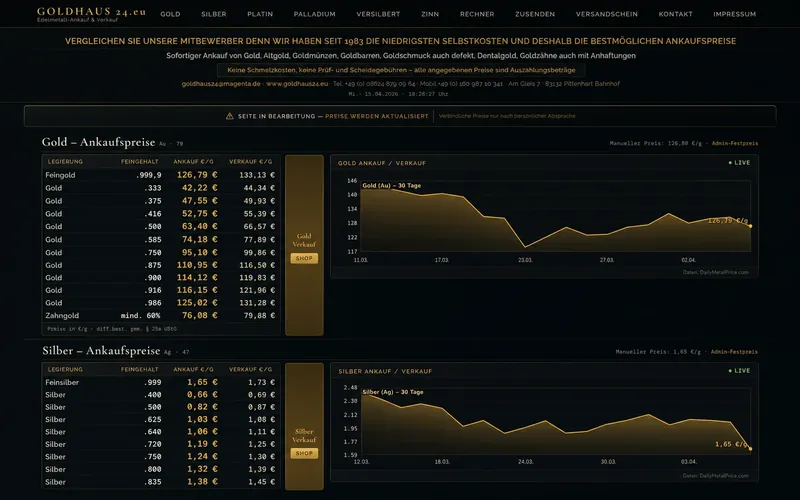Screen dimensions: 800x500
Task: Go to the ZUSENDEN page
Action: (535, 14)
